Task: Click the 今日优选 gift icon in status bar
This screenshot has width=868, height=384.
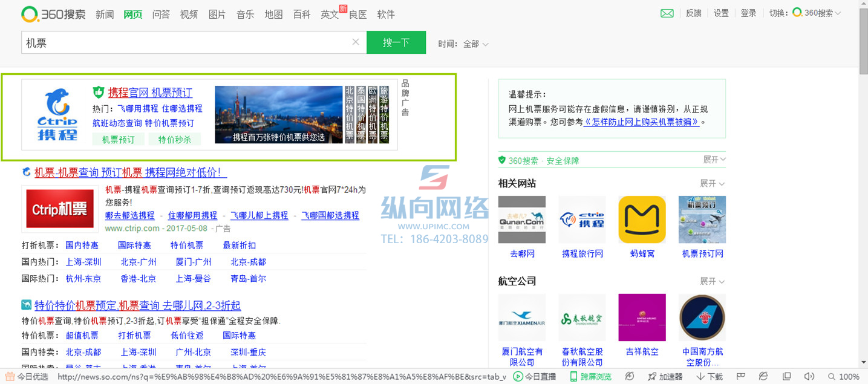Action: click(x=10, y=377)
